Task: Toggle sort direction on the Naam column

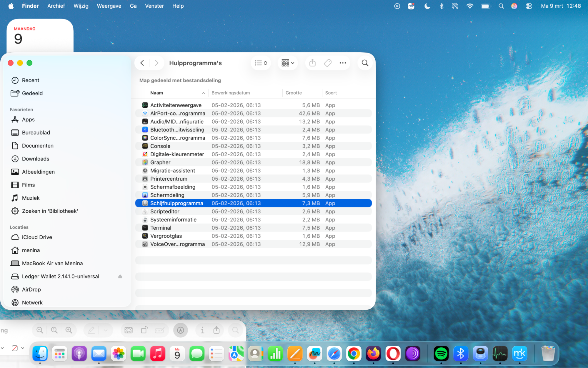Action: click(203, 93)
